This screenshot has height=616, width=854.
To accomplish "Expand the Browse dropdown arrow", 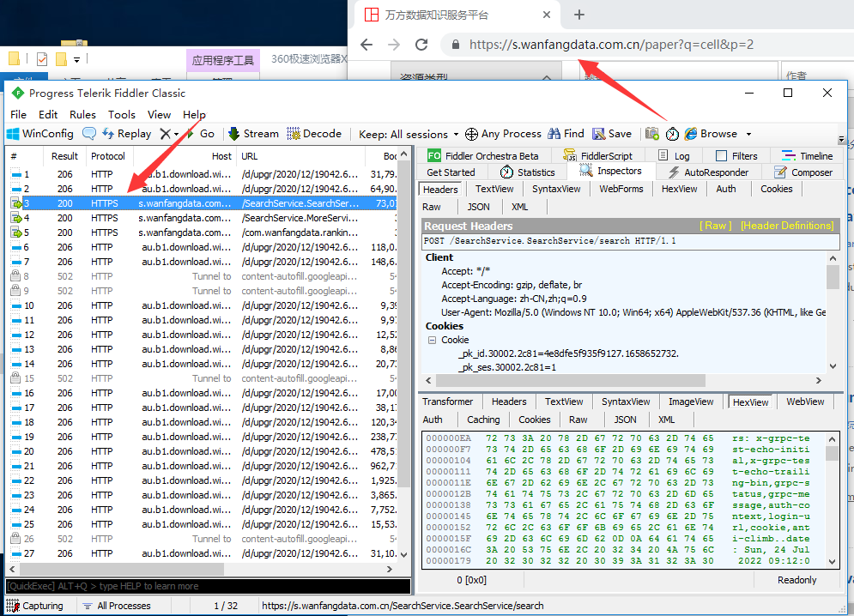I will coord(749,134).
